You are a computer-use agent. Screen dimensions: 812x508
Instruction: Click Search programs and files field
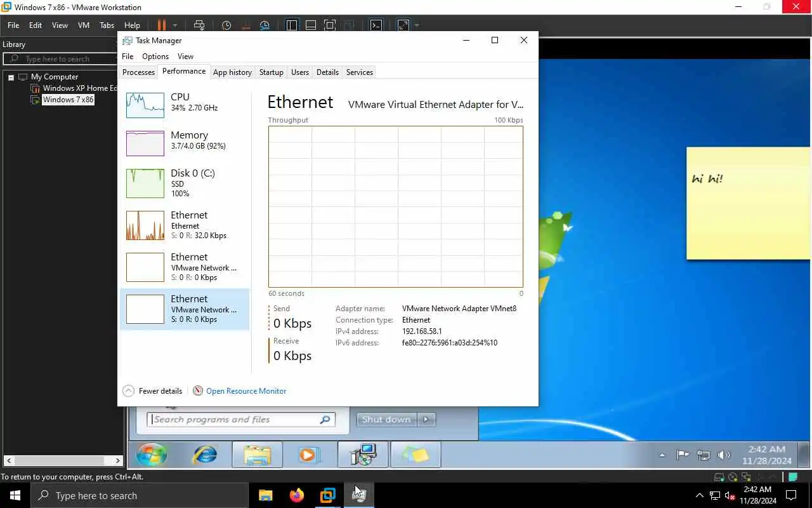point(241,420)
